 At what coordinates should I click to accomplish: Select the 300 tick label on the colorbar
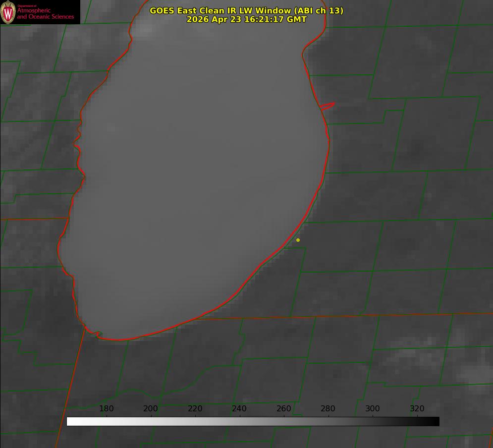coord(373,408)
